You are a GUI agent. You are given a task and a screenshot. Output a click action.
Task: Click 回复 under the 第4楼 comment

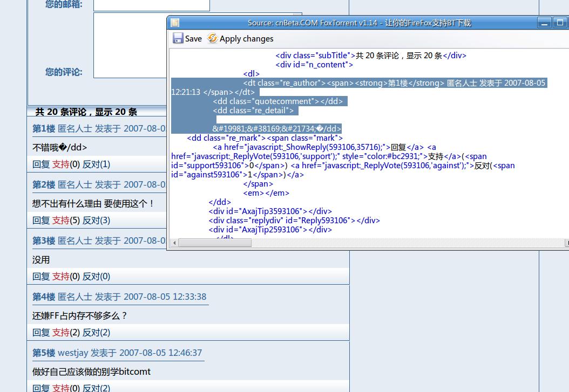(41, 333)
